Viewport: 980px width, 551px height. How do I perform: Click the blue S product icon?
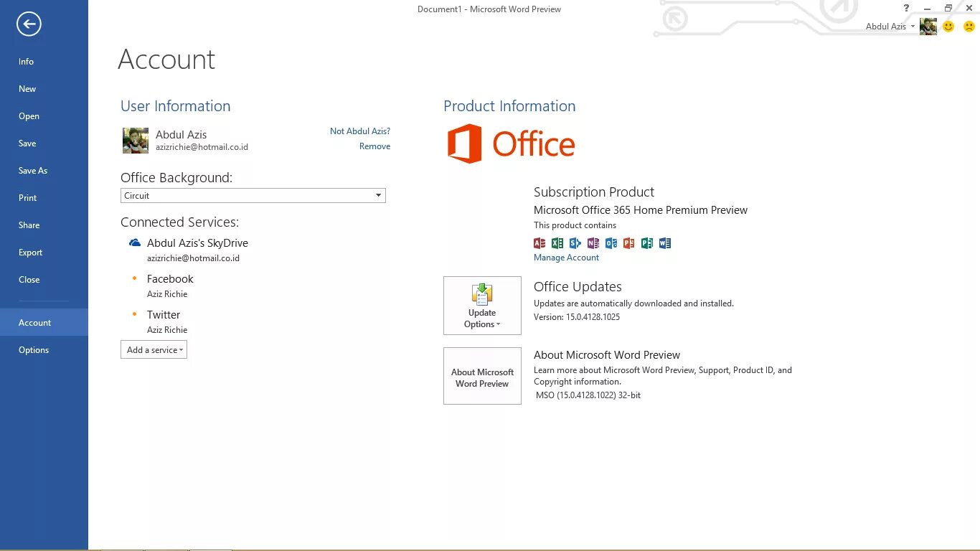pyautogui.click(x=575, y=243)
